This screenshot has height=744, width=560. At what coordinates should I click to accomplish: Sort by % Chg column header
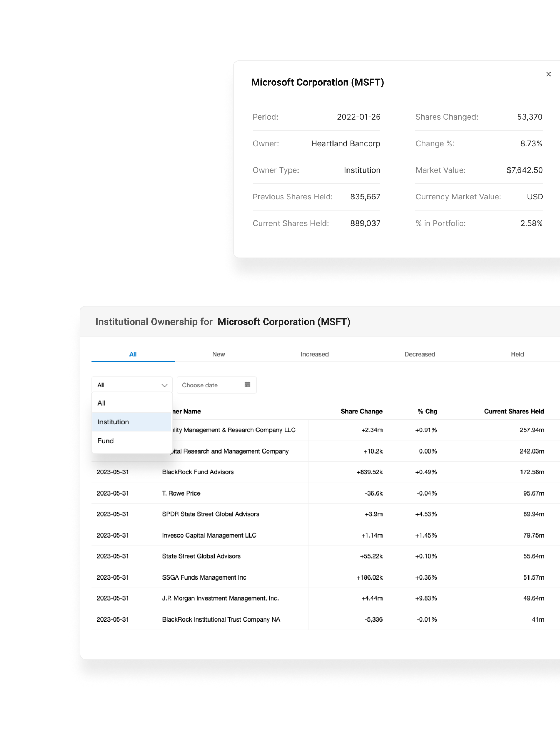pyautogui.click(x=427, y=412)
